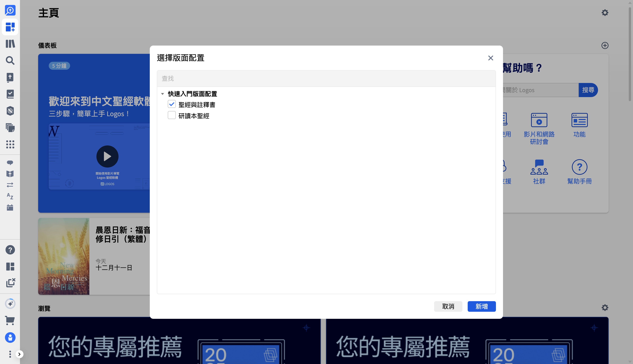Click the question mark help sidebar icon
Image resolution: width=633 pixels, height=364 pixels.
click(10, 250)
